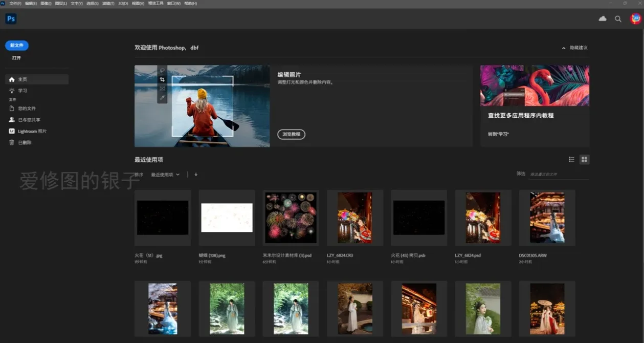
Task: Go to 主页 (Home) in sidebar
Action: (23, 79)
